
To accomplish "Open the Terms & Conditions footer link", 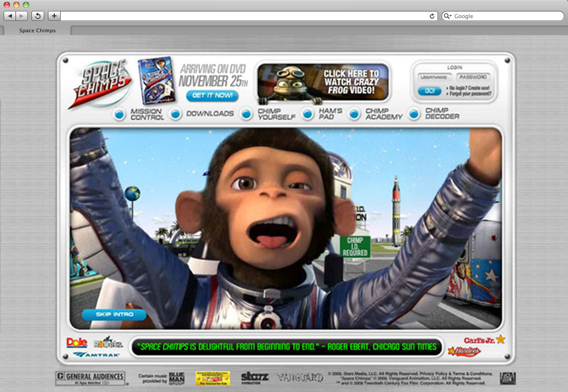I will click(x=473, y=373).
